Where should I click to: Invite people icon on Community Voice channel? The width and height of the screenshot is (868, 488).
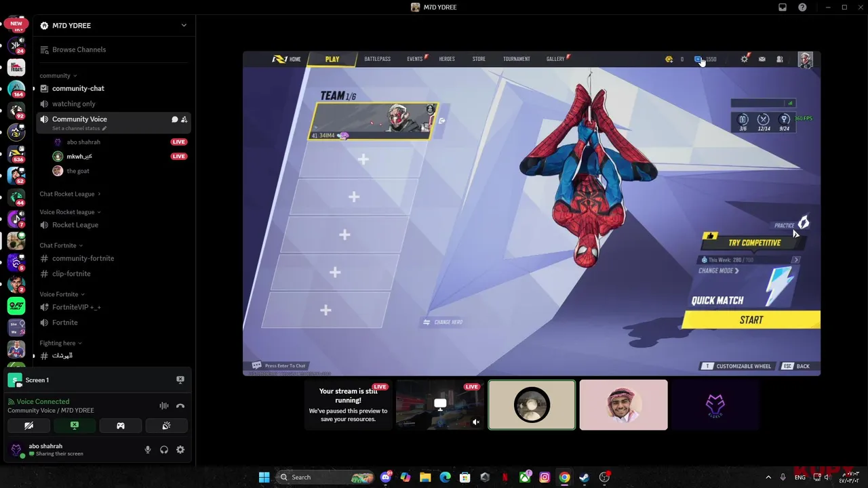coord(184,119)
